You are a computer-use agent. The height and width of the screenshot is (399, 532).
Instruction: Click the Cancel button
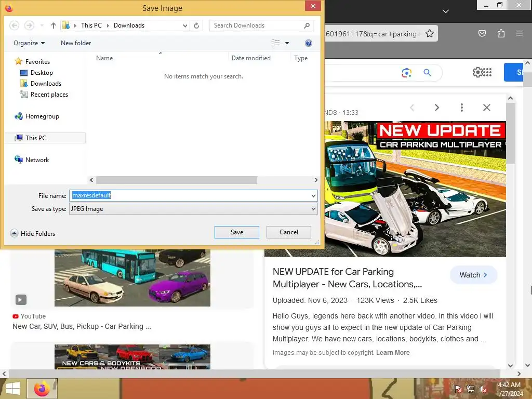click(289, 232)
